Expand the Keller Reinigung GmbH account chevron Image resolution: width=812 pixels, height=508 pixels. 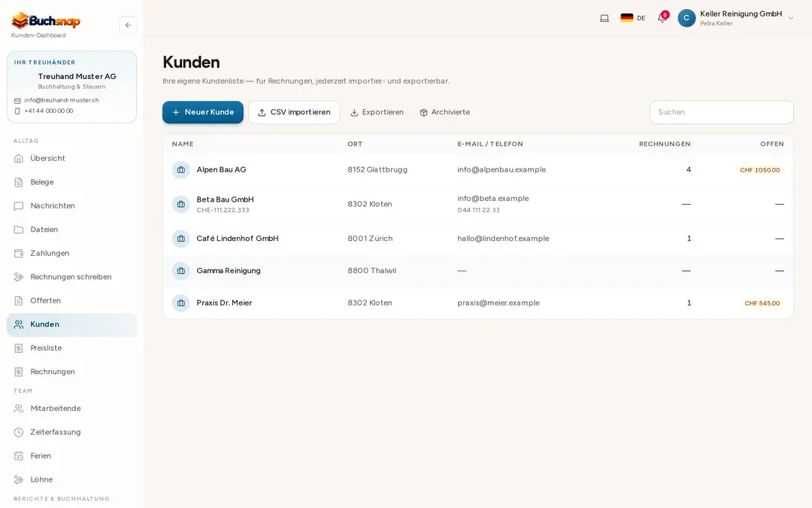[791, 18]
